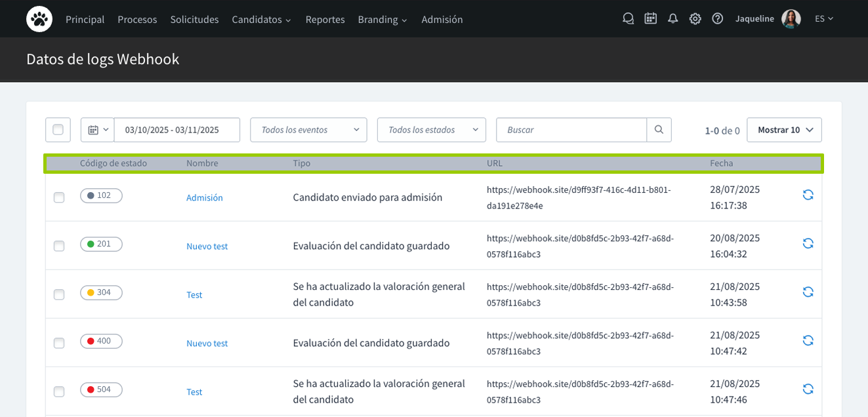This screenshot has width=868, height=417.
Task: Open the calendar icon in the top bar
Action: 650,18
